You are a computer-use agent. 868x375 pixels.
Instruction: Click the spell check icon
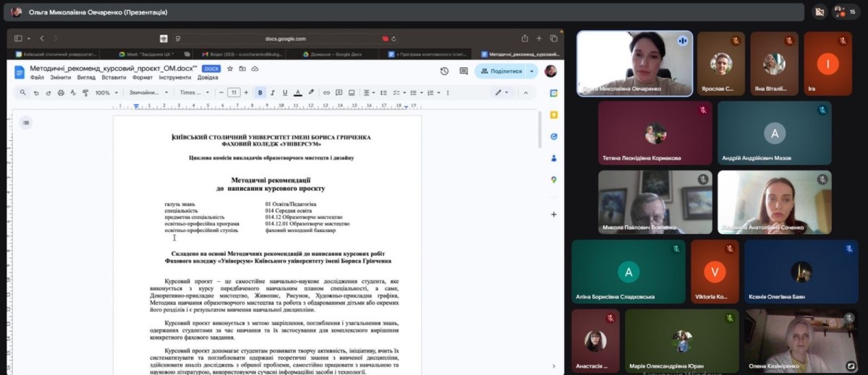pyautogui.click(x=73, y=92)
